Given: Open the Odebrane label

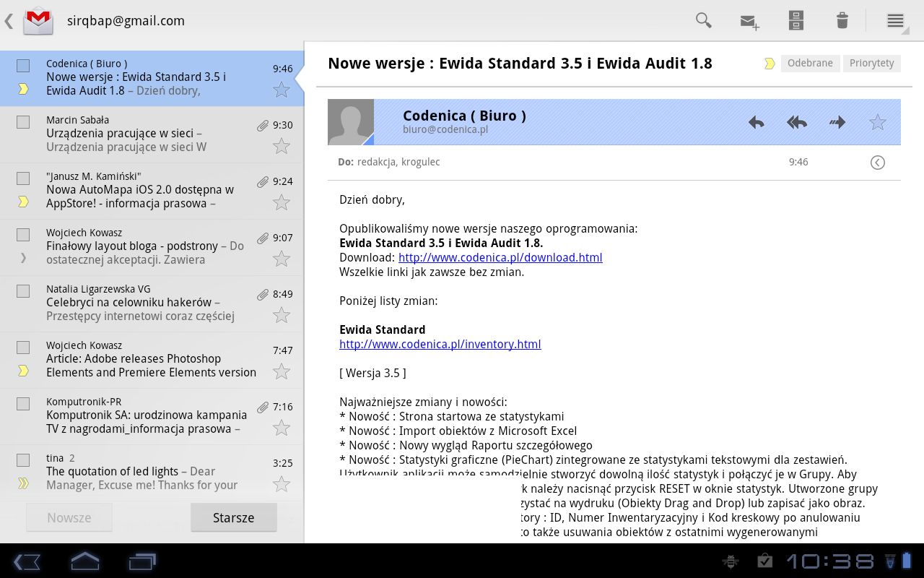Looking at the screenshot, I should pos(810,64).
